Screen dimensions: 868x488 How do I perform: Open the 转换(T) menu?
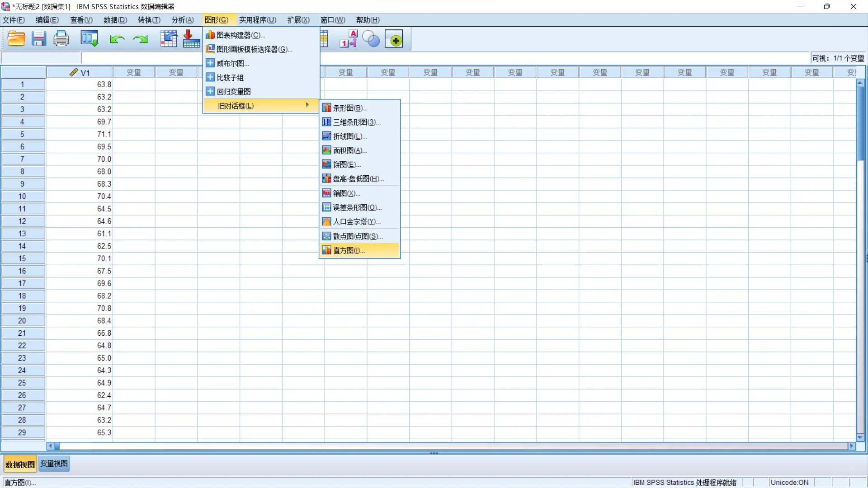pos(149,20)
